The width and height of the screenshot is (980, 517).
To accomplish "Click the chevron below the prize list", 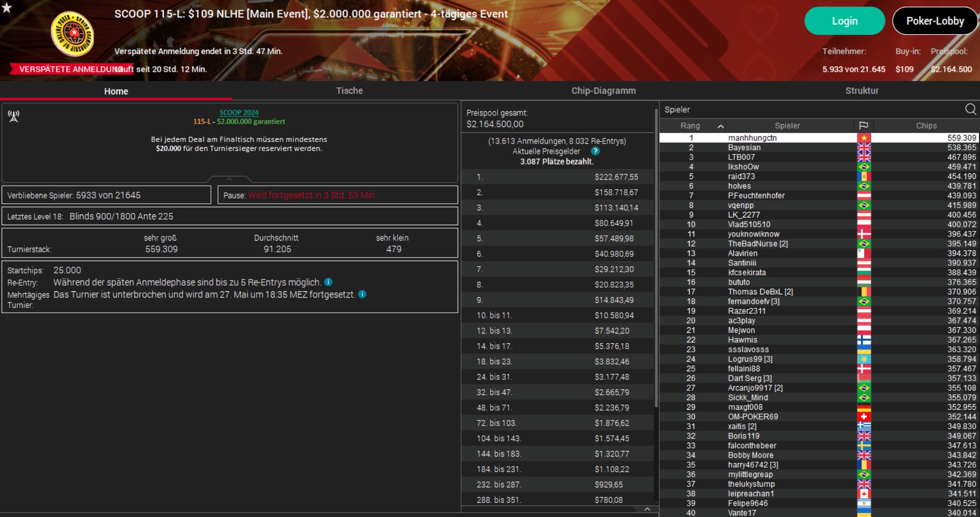I will point(647,509).
